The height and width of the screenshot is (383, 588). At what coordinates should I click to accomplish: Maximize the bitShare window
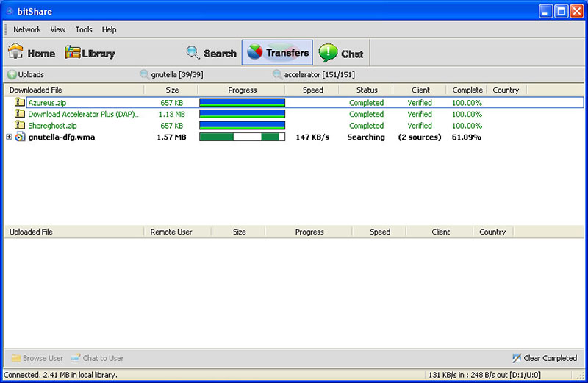(561, 11)
